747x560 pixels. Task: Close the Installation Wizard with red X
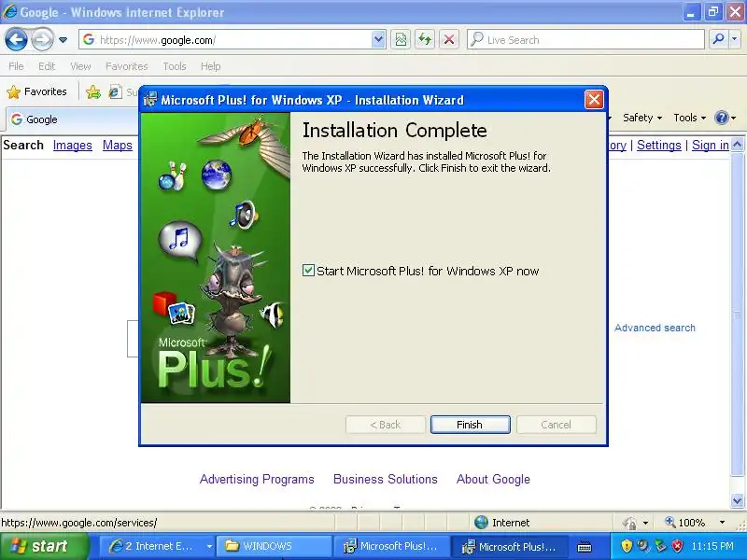coord(594,100)
